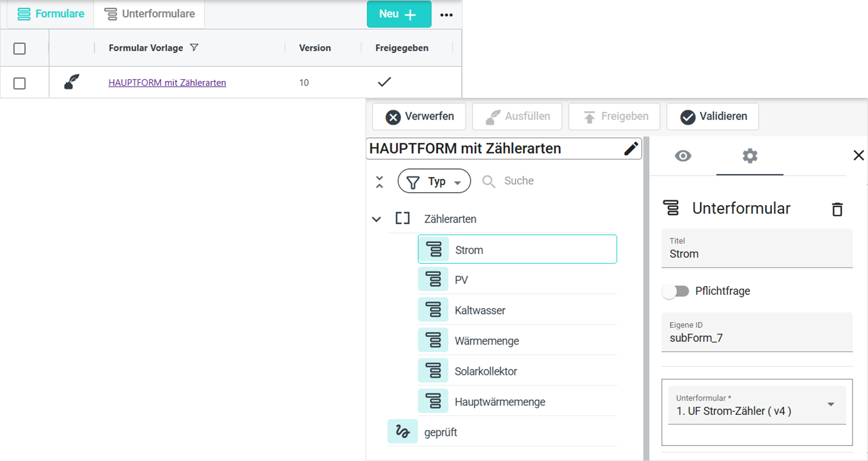Collapse all tree items with collapse icon
Screen dimensions: 868x461
(x=380, y=182)
